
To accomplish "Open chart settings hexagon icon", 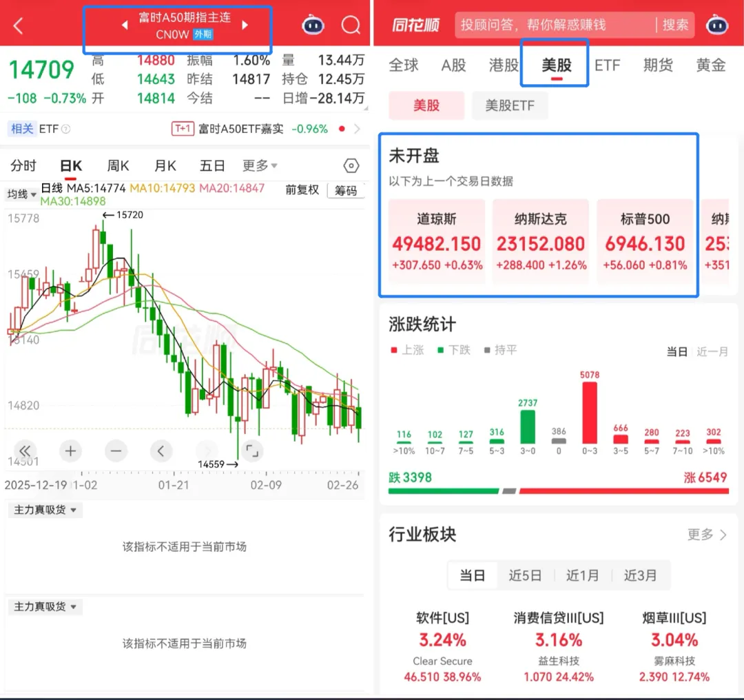I will 351,165.
